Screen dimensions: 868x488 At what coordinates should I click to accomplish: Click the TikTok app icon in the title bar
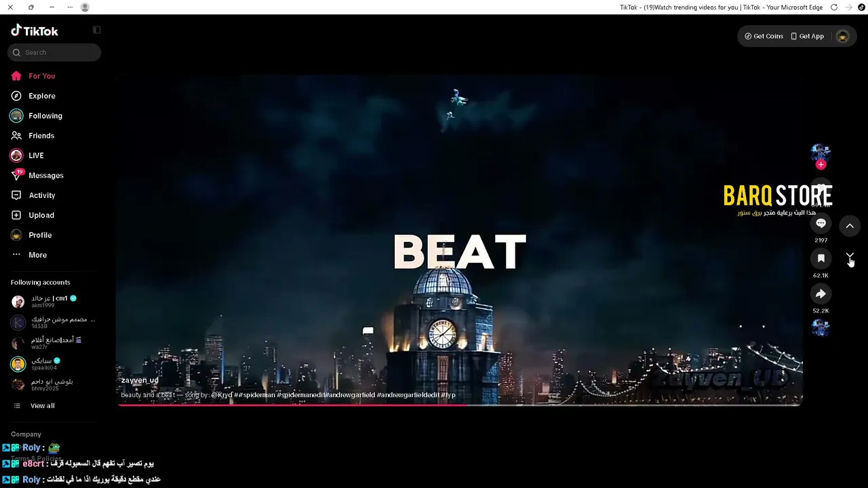click(862, 7)
